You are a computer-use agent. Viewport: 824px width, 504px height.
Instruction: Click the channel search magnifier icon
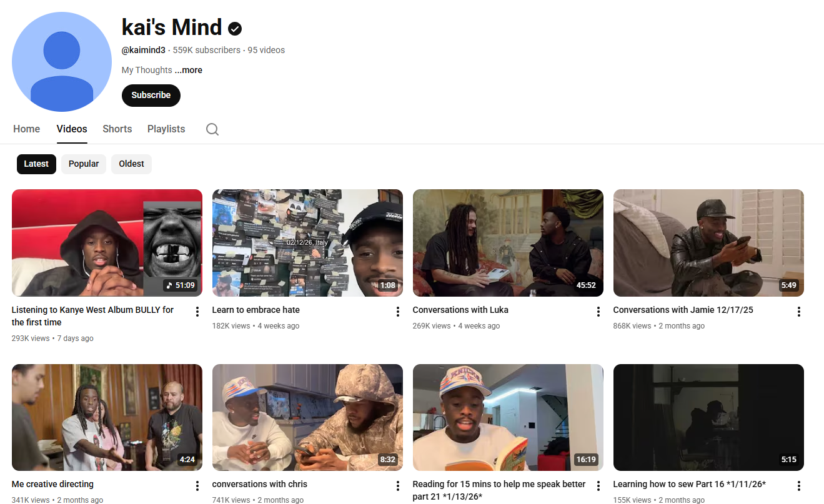point(212,129)
